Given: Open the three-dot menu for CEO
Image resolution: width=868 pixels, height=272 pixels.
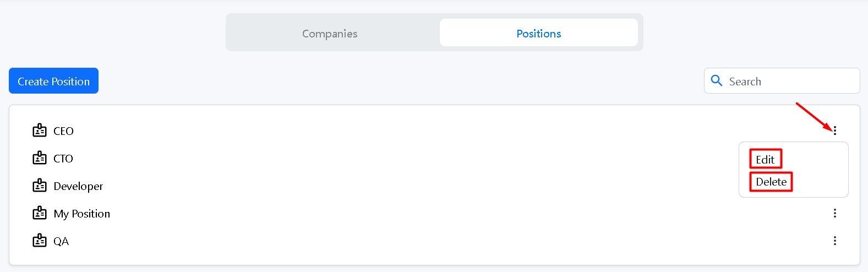Looking at the screenshot, I should (x=834, y=130).
